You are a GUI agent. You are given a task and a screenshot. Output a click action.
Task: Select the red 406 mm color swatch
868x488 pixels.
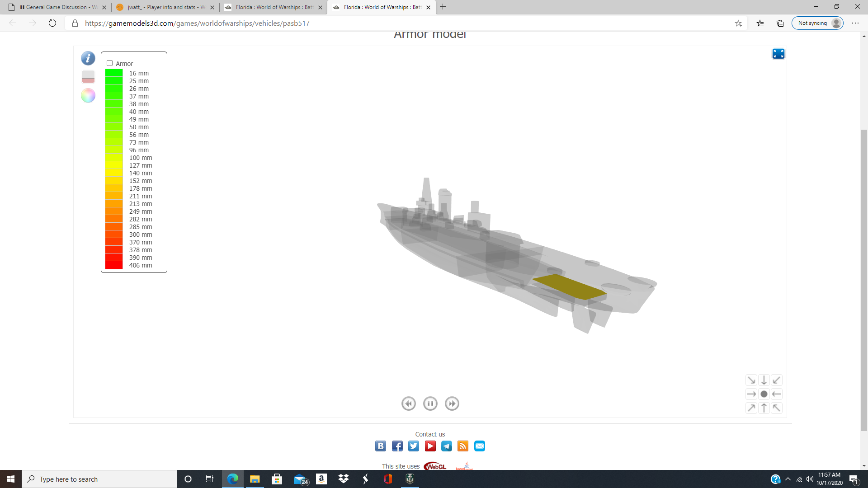point(114,265)
